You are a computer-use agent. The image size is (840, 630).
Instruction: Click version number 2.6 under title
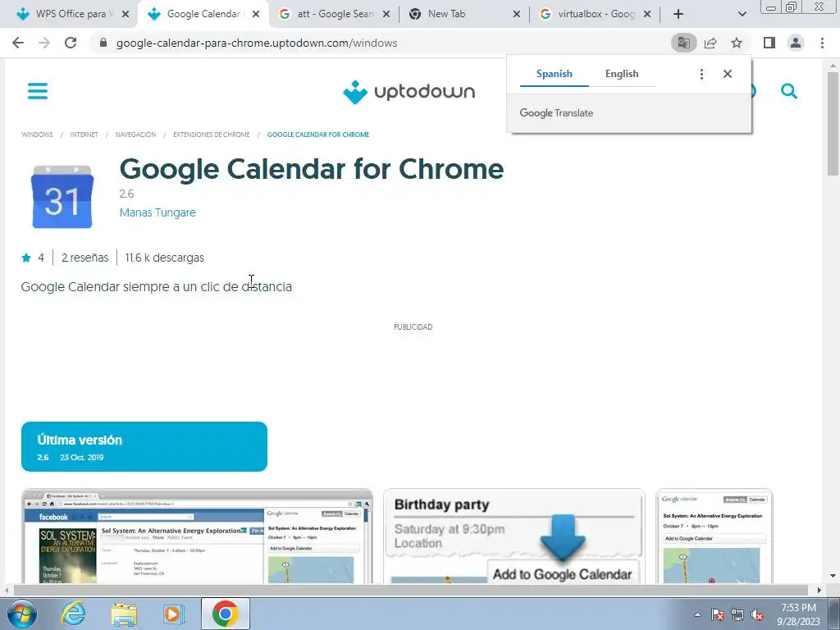(x=126, y=194)
